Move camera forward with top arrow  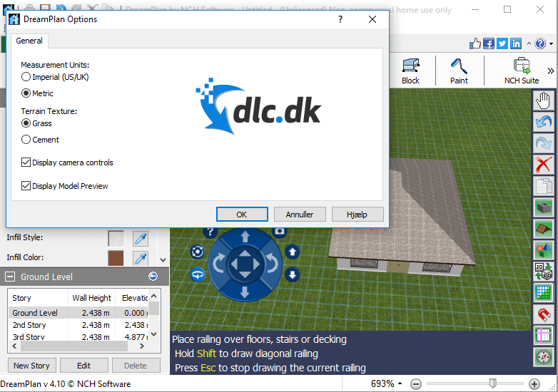coord(245,237)
